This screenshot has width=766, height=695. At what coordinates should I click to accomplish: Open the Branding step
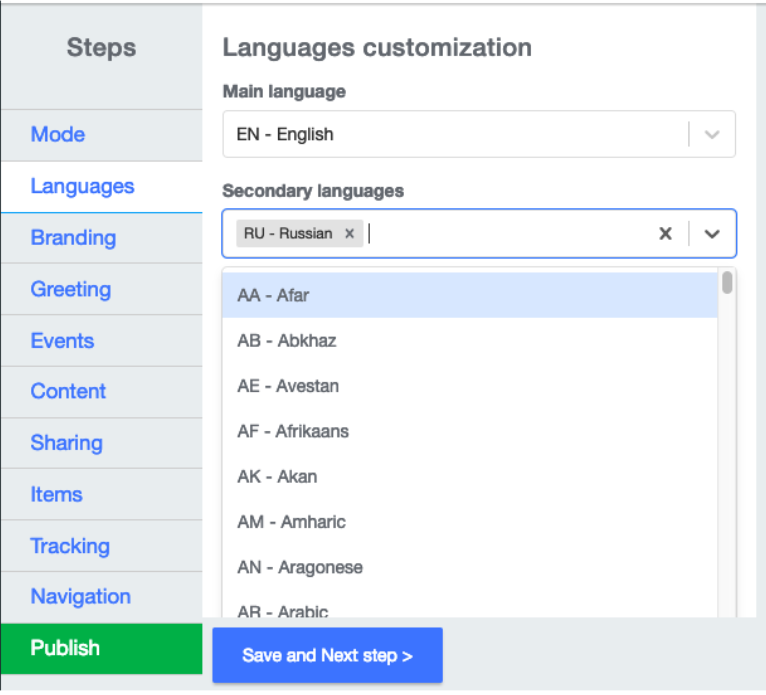click(x=73, y=238)
